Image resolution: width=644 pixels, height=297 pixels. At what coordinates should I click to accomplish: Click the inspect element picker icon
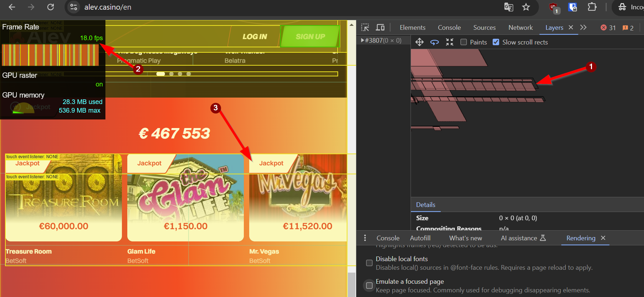[365, 28]
